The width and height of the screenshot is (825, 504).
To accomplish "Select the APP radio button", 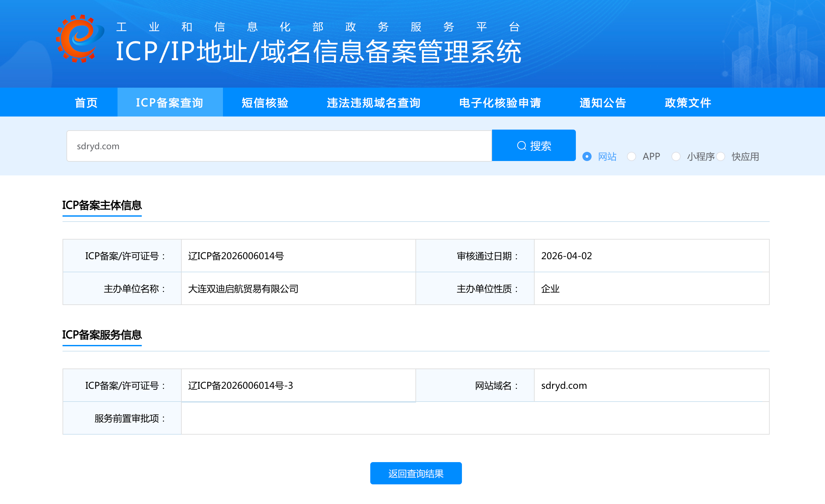I will (631, 156).
